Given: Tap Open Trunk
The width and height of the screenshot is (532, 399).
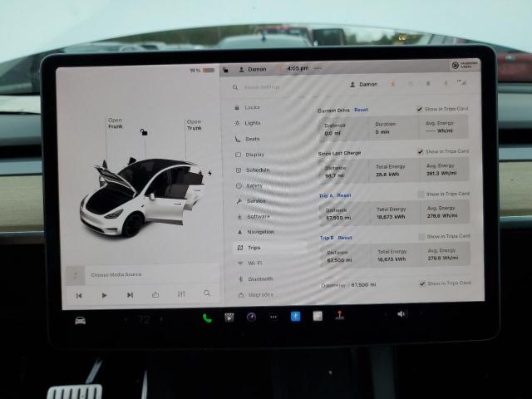Looking at the screenshot, I should pyautogui.click(x=194, y=125).
